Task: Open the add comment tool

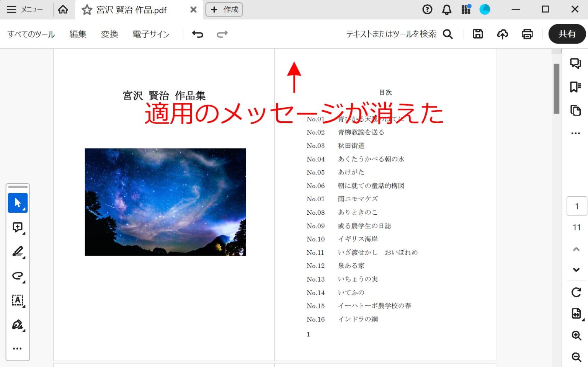Action: 18,227
